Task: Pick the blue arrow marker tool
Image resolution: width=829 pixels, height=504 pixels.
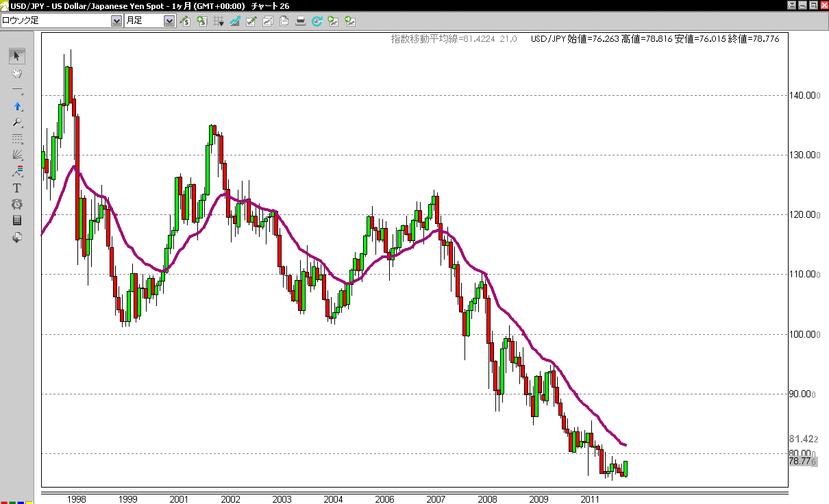Action: point(18,106)
